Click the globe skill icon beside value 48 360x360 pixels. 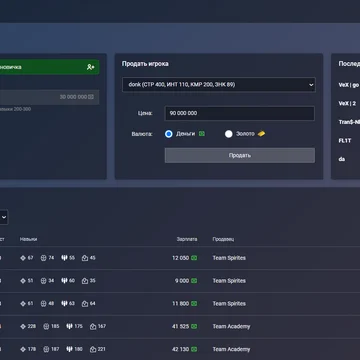43,304
